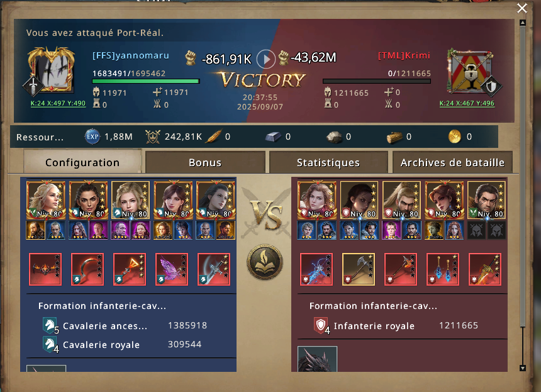The image size is (541, 392).
Task: Select the red sickle equipment icon
Action: (x=87, y=269)
